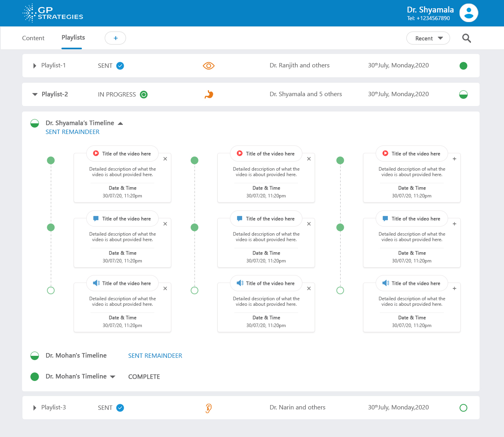Screen dimensions: 504x437
Task: Open the Recent sort dropdown
Action: pyautogui.click(x=428, y=38)
